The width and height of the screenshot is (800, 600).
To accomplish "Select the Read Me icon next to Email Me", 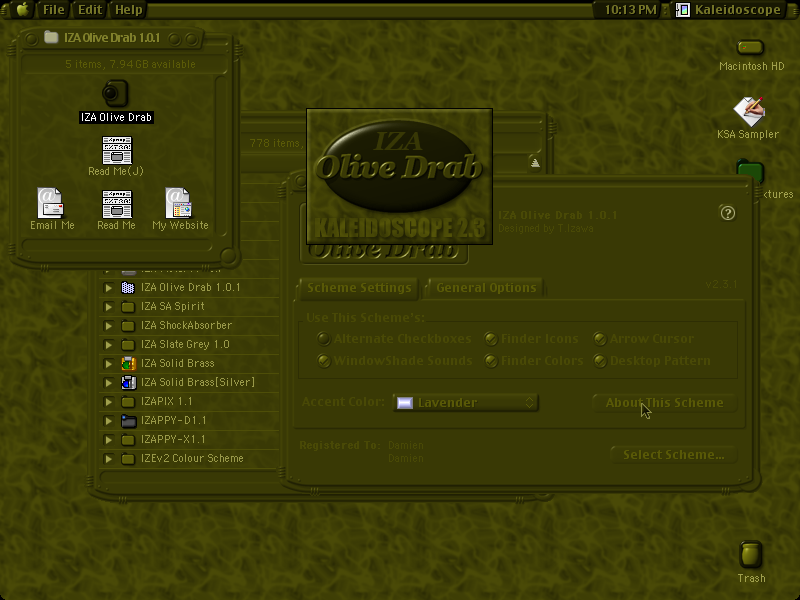I will click(117, 204).
